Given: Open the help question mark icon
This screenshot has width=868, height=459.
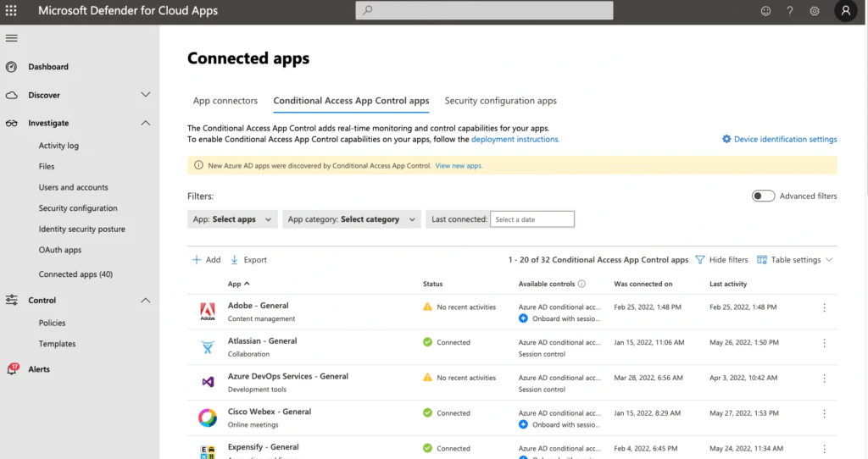Looking at the screenshot, I should 790,10.
